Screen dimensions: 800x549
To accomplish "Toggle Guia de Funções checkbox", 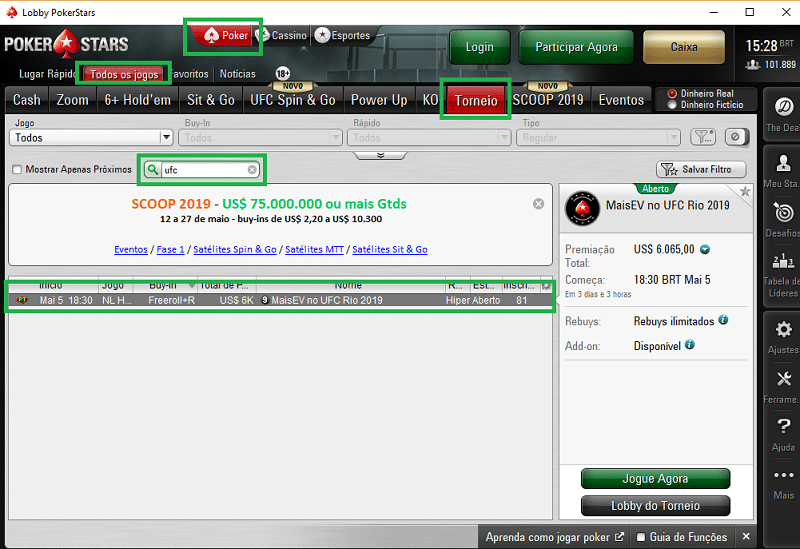I will 640,537.
